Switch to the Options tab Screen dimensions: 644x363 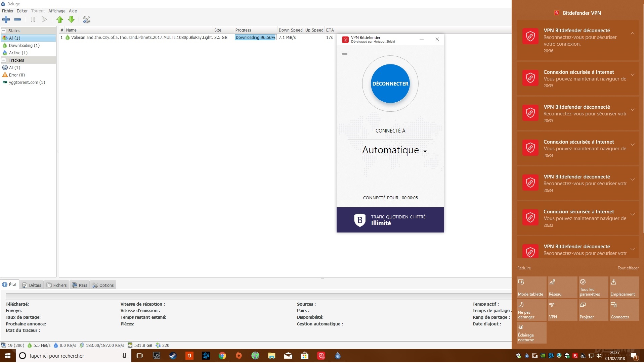point(103,285)
